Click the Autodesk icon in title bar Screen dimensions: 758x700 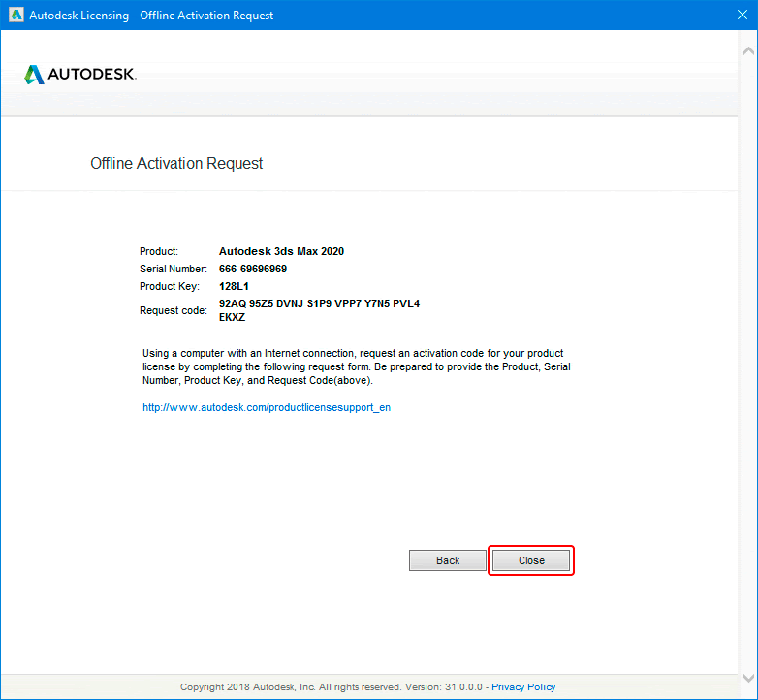pos(16,15)
